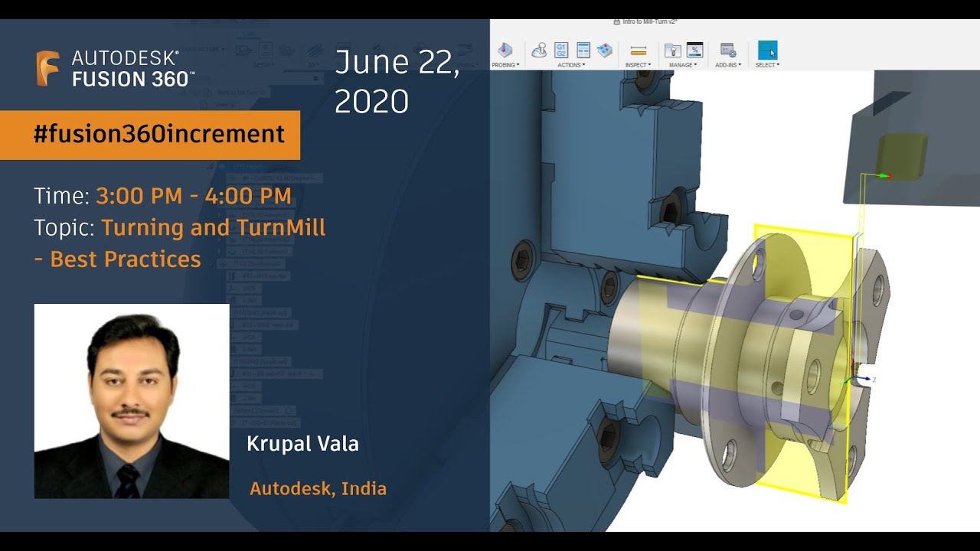Image resolution: width=980 pixels, height=551 pixels.
Task: Expand the ADD-INS dropdown
Action: 728,65
